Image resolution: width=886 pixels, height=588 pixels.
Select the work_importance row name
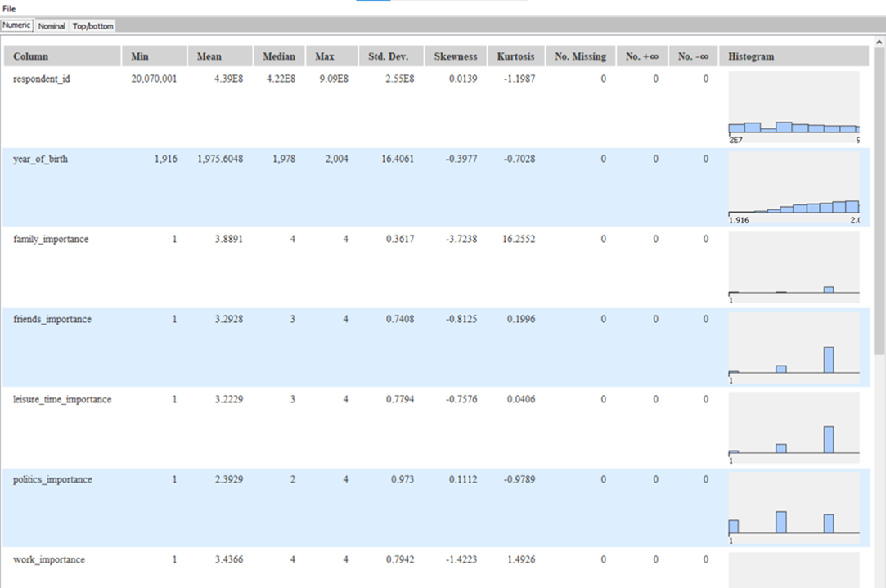coord(49,559)
